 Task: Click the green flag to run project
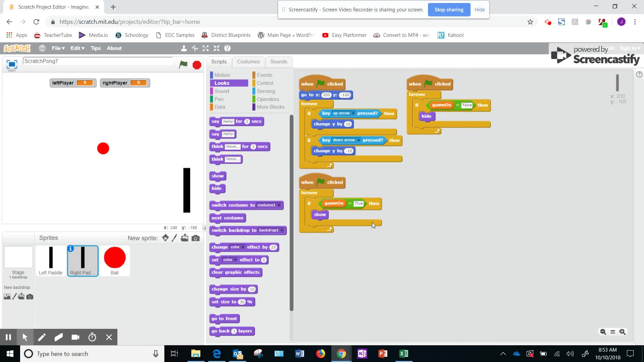click(x=183, y=64)
